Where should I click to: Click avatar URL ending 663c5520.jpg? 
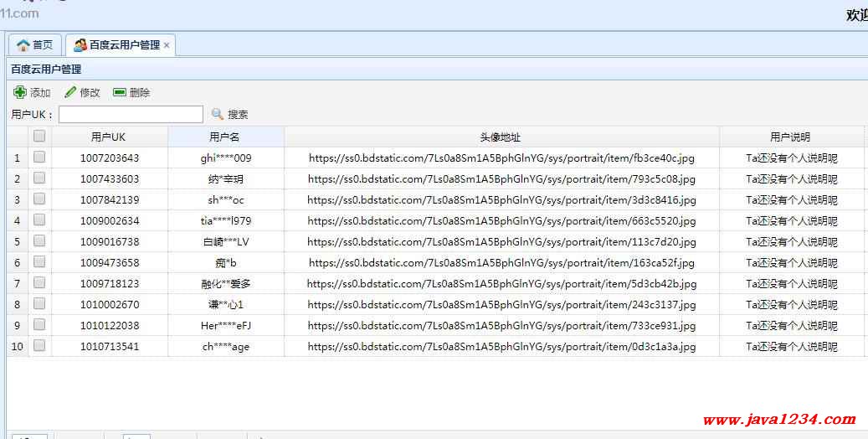(501, 220)
